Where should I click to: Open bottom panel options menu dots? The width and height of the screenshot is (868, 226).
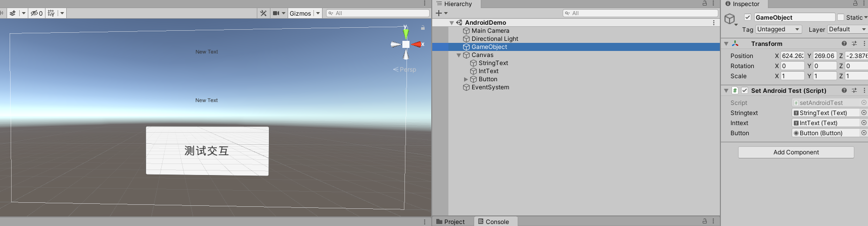(713, 221)
